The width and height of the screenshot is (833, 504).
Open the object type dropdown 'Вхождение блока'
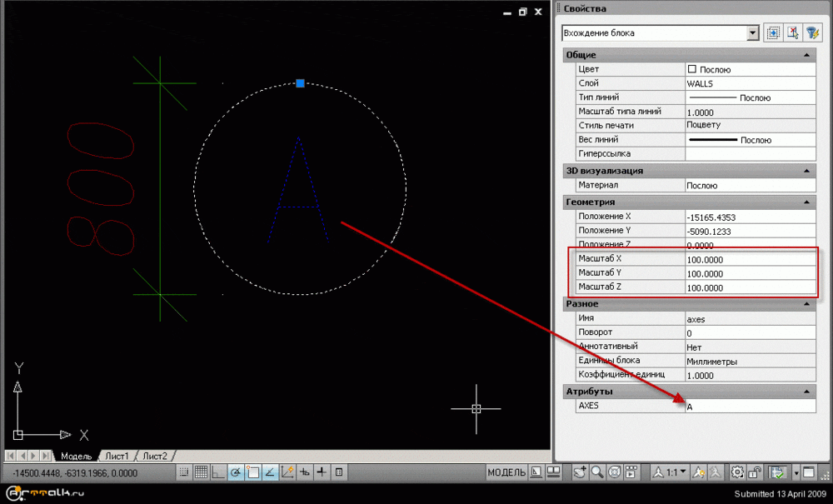pyautogui.click(x=753, y=32)
